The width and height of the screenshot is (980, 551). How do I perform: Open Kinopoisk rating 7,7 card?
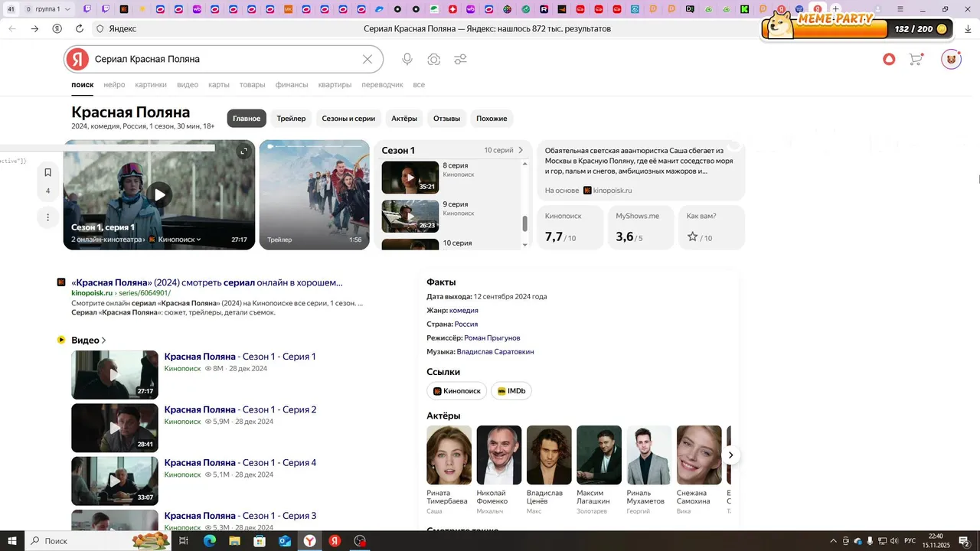coord(569,227)
